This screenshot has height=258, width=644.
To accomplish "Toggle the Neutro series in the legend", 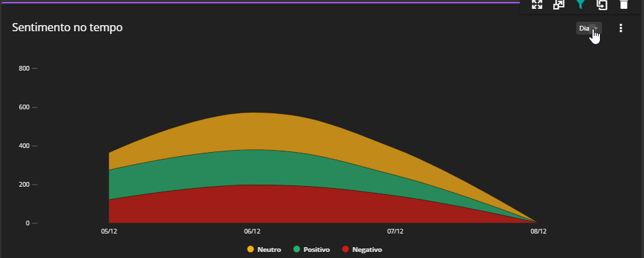I will coord(264,249).
